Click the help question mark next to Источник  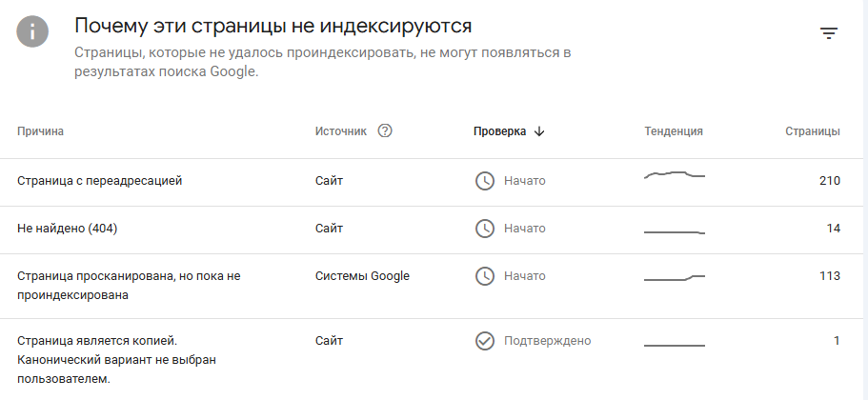(x=385, y=131)
